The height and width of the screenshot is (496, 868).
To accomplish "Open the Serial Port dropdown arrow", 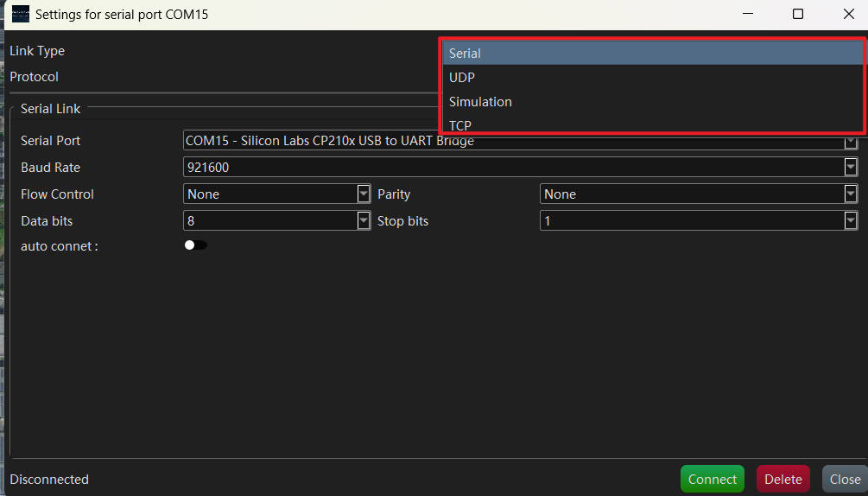I will coord(851,143).
